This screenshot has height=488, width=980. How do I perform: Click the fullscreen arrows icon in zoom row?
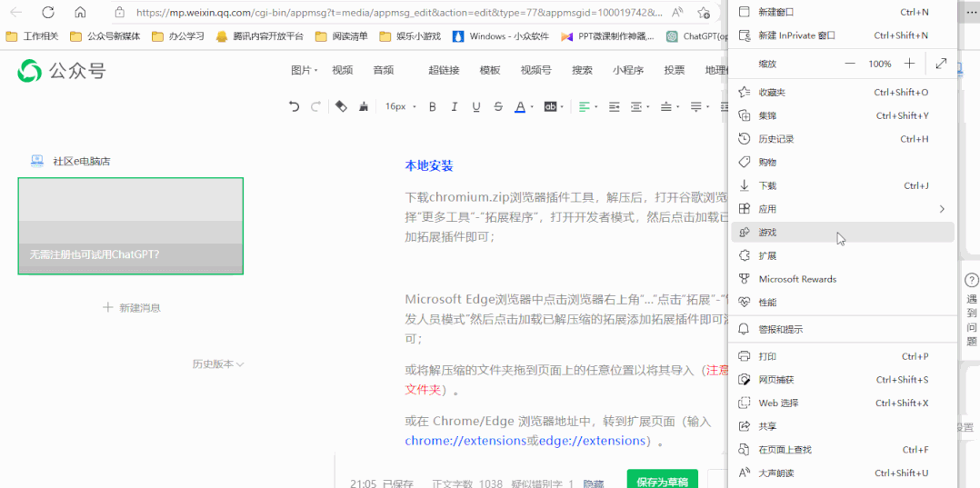[x=941, y=63]
